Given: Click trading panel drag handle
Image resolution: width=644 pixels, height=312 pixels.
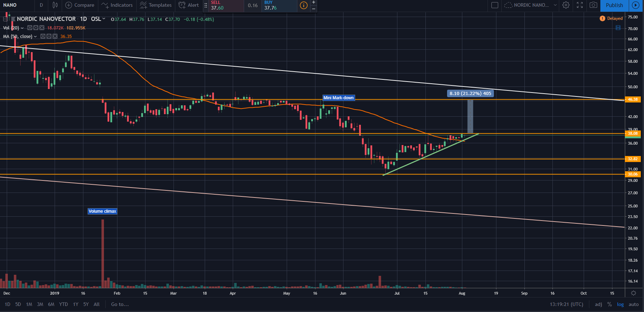Looking at the screenshot, I should tap(205, 5).
